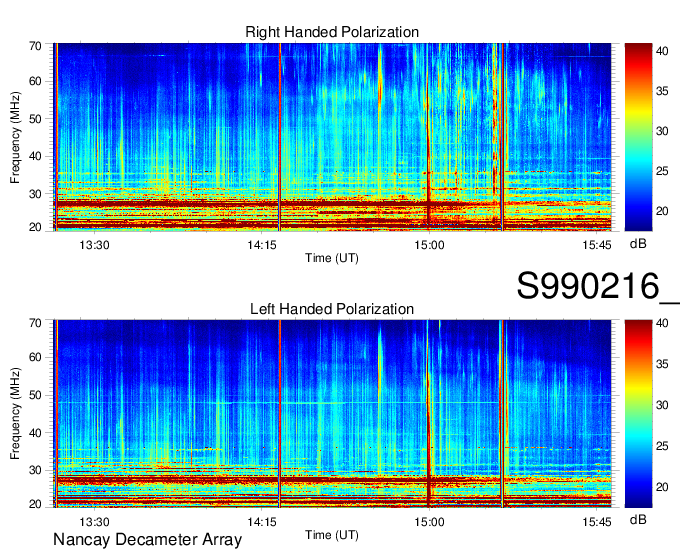The image size is (680, 552).
Task: Click the Right Handed Polarization spectrogram image
Action: pos(332,137)
